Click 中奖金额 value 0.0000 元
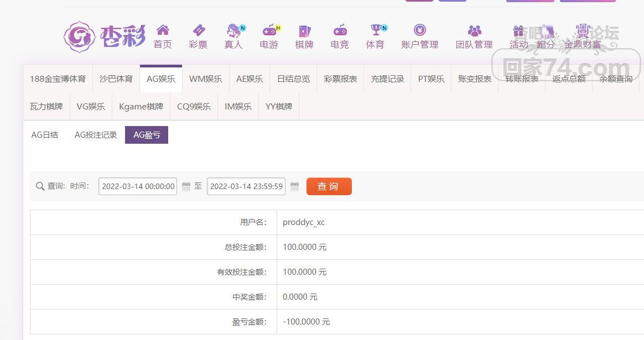644x340 pixels. (x=300, y=297)
